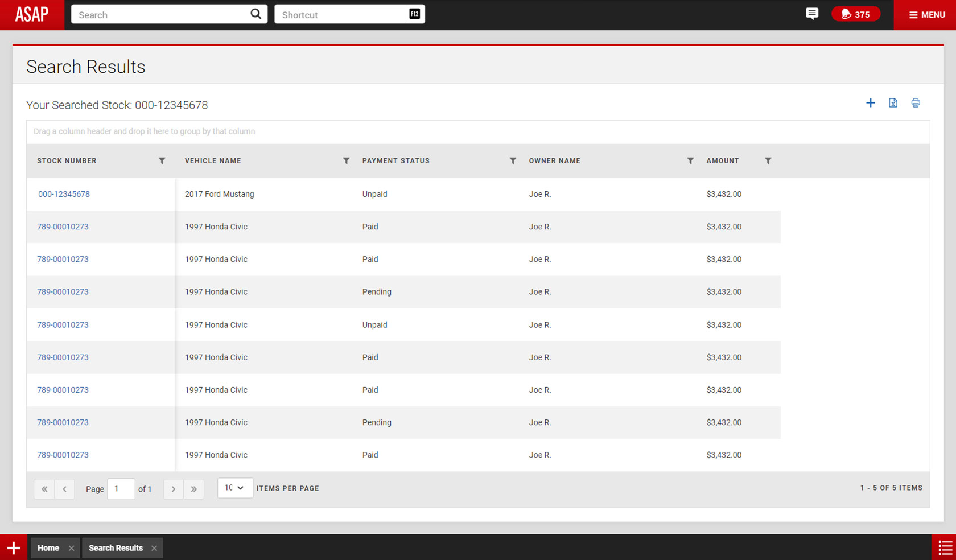Open the chat messages icon

coord(812,14)
